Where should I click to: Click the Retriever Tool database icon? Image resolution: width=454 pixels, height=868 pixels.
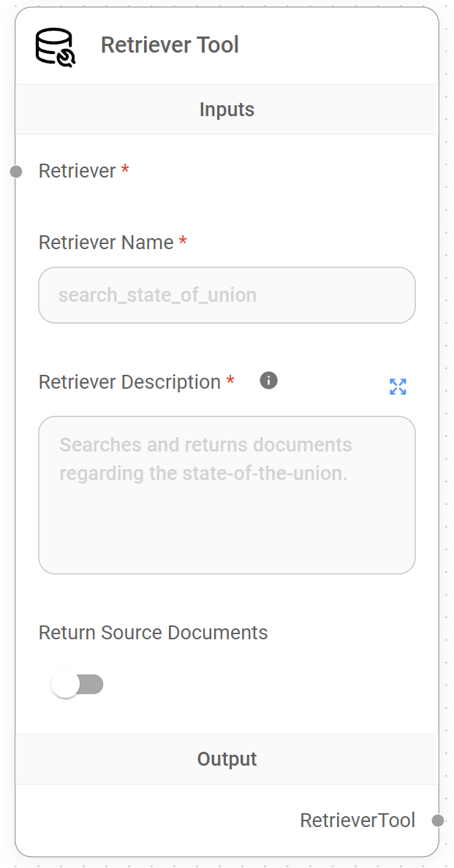pos(55,47)
